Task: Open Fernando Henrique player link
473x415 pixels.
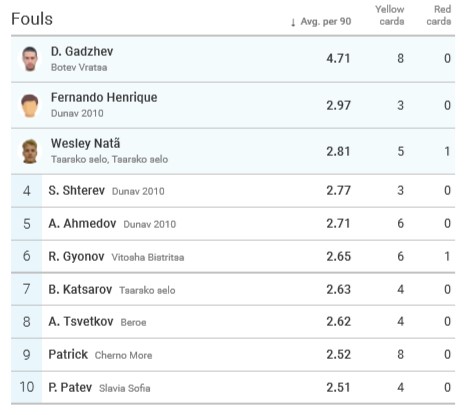Action: click(104, 97)
